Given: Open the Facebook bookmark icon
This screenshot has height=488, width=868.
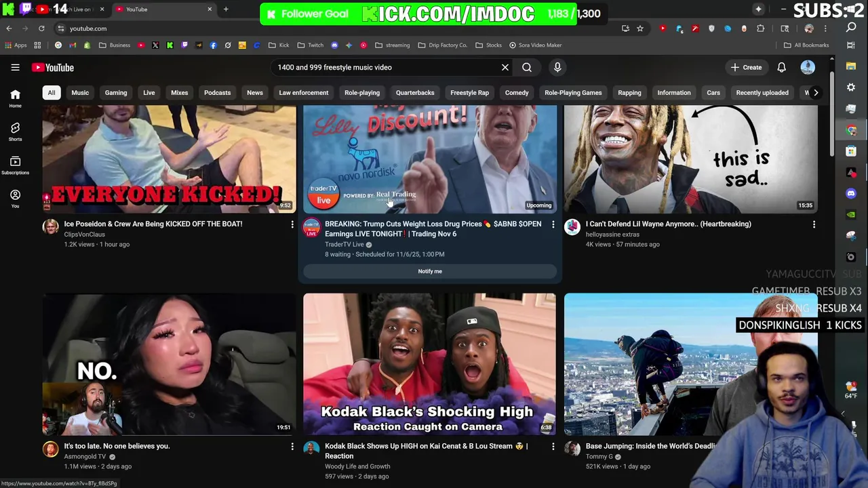Looking at the screenshot, I should [x=213, y=45].
